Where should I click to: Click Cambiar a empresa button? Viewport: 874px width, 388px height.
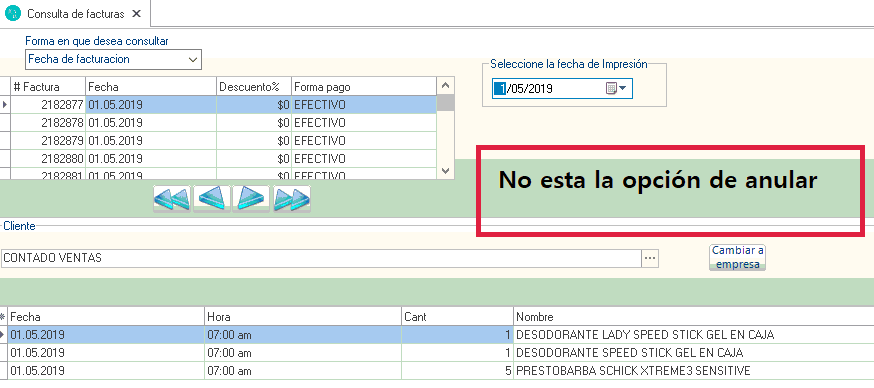(x=737, y=258)
